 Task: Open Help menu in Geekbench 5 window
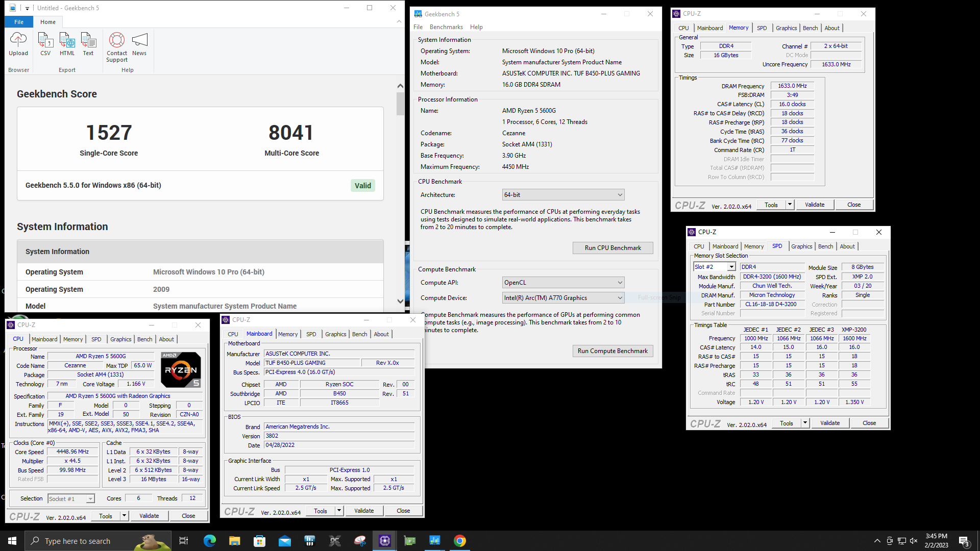click(476, 27)
